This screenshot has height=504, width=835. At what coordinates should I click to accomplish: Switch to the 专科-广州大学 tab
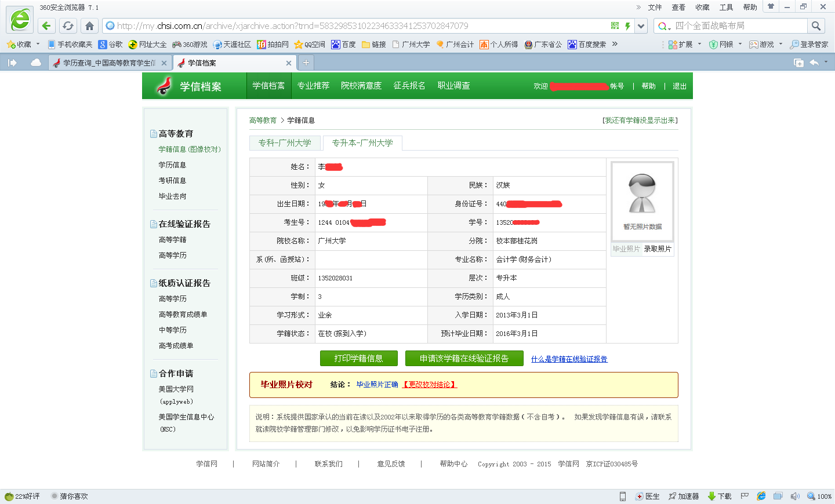[285, 143]
